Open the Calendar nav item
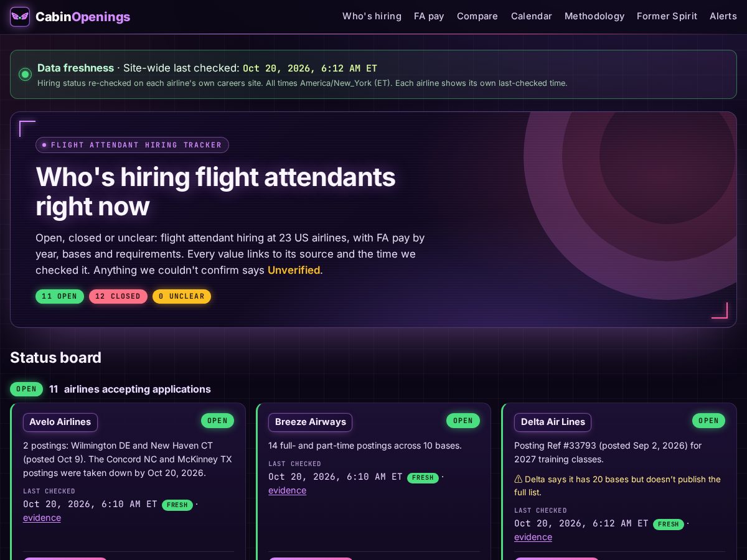The height and width of the screenshot is (560, 747). tap(532, 16)
